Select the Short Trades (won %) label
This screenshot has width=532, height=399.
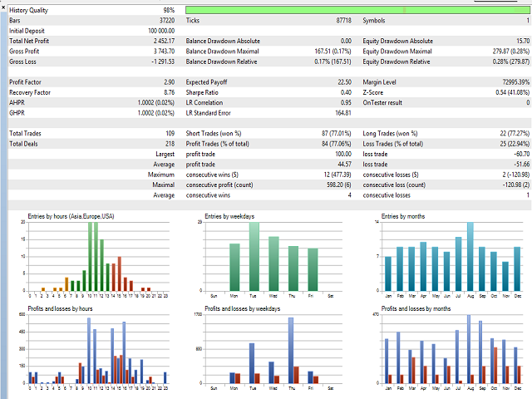pos(214,133)
